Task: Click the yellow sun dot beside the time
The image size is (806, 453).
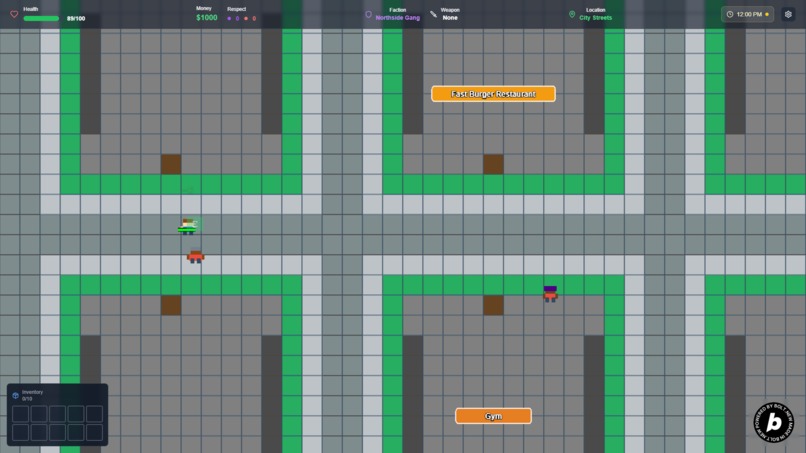Action: point(767,14)
